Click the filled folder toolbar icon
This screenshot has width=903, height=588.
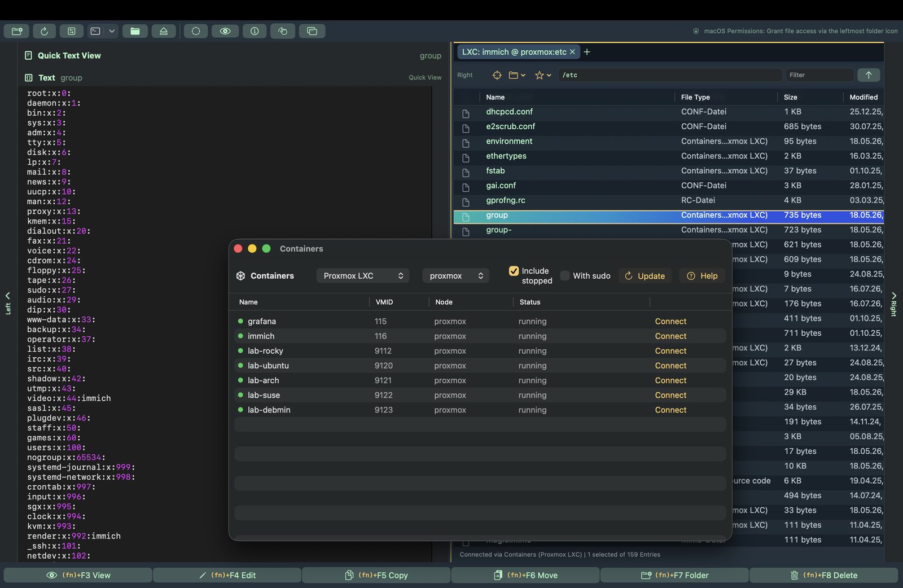point(135,31)
